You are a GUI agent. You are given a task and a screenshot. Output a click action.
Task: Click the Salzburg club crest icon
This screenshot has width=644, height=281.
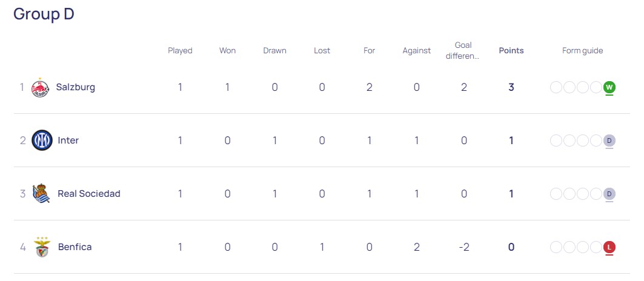click(x=40, y=87)
